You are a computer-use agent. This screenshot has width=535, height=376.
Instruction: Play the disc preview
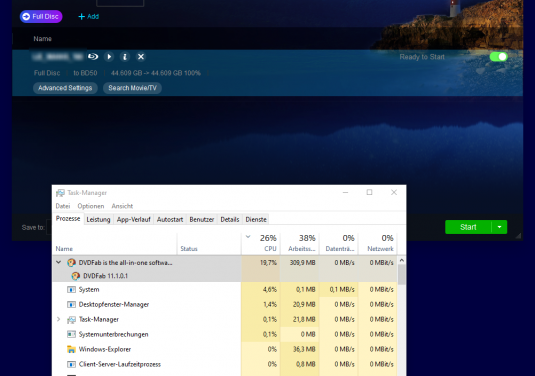tap(109, 57)
